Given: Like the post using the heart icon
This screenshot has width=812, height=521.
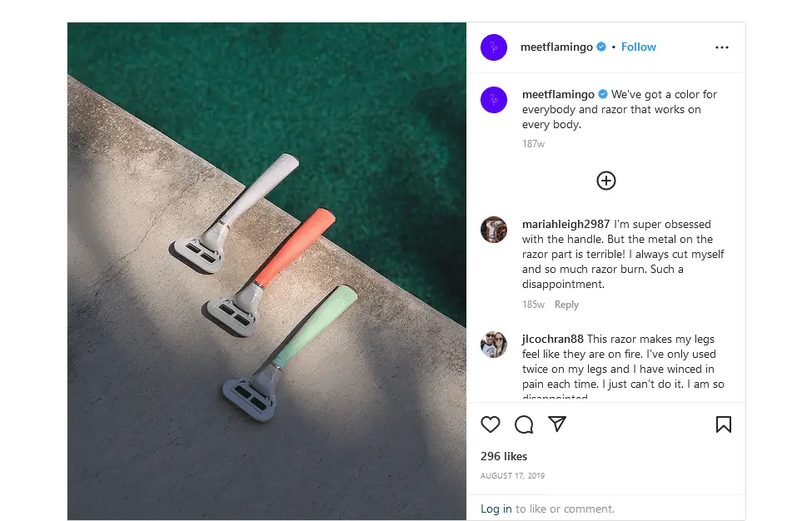Looking at the screenshot, I should pyautogui.click(x=491, y=424).
